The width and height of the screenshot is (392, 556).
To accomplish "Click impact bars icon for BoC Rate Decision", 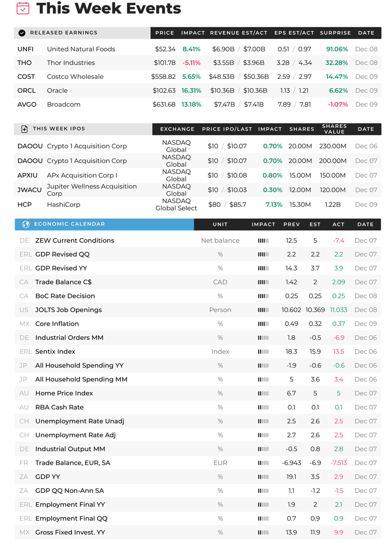I will (263, 296).
